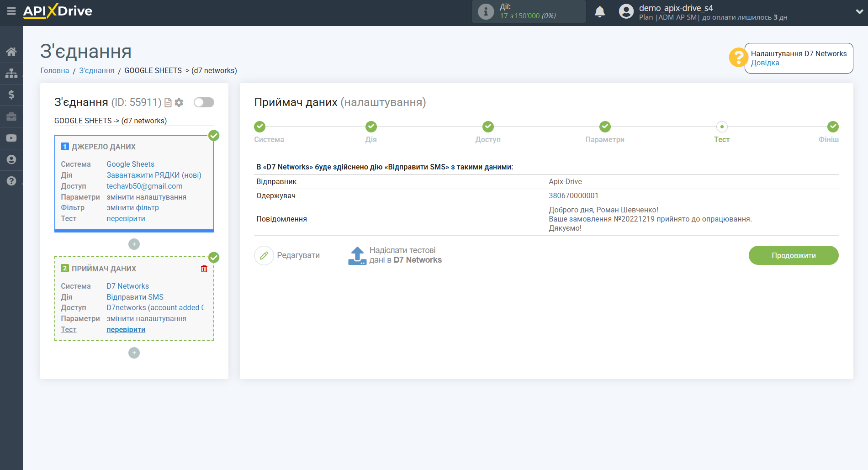
Task: Open the hamburger menu in the header
Action: [x=11, y=11]
